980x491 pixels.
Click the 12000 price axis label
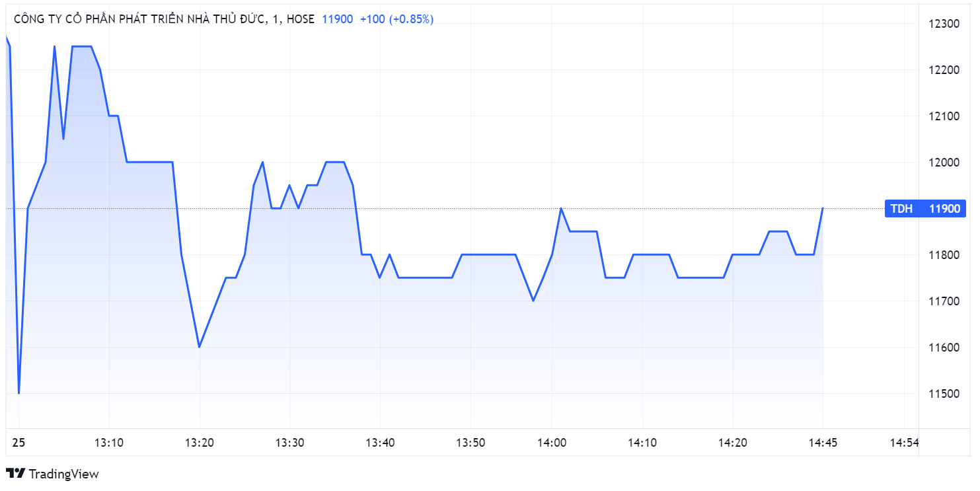pos(944,163)
